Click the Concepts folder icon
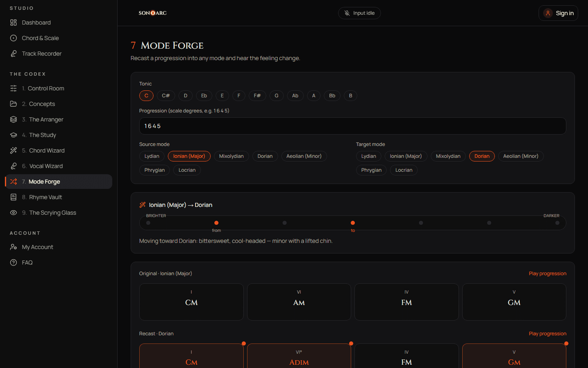 [x=13, y=104]
